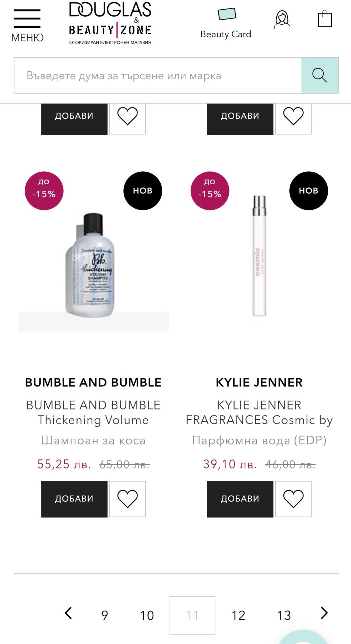351x644 pixels.
Task: Add Bumble and Bumble shampoo to wishlist
Action: 127,499
